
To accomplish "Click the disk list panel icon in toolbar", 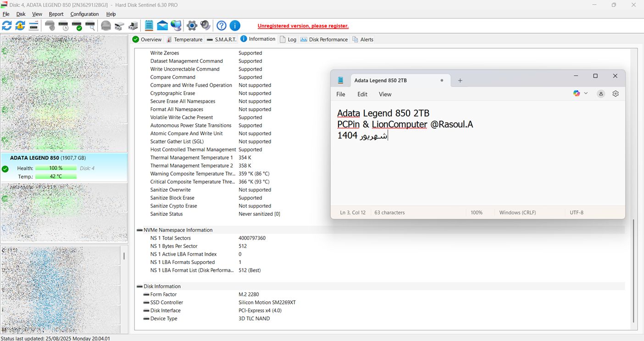I will (x=33, y=26).
